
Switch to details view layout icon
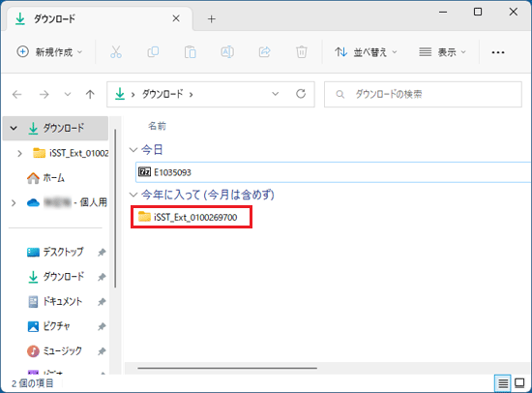tap(503, 383)
